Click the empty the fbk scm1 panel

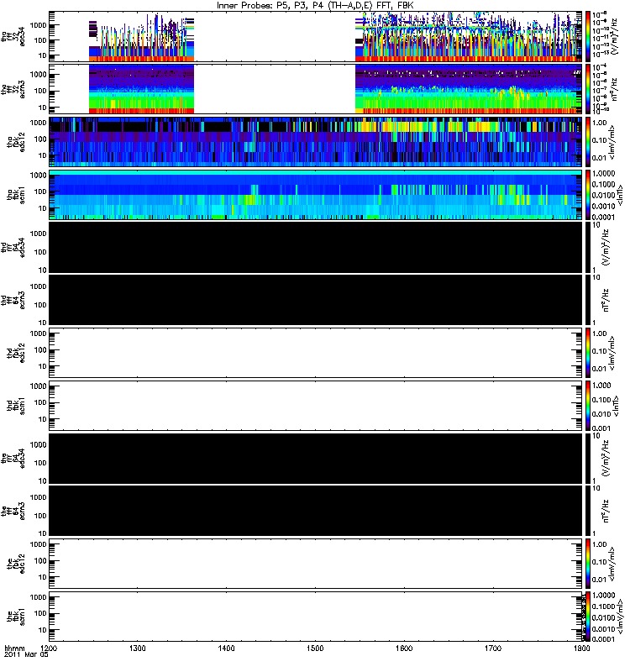(316, 617)
